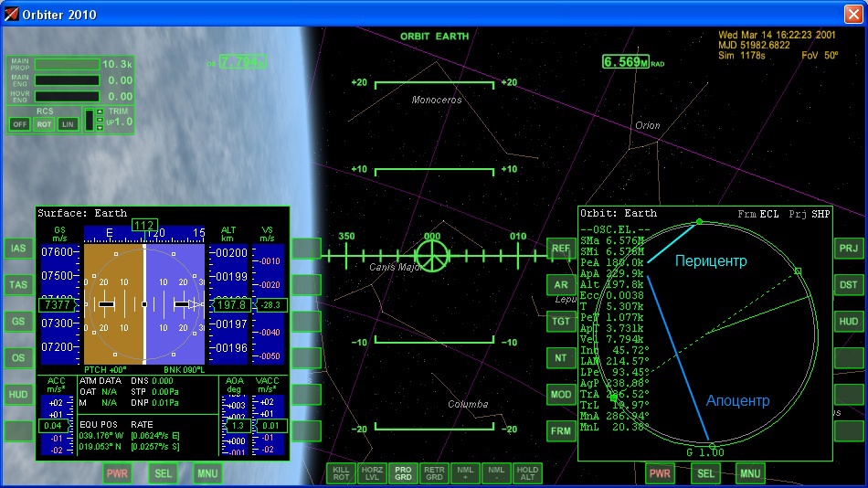Click the FoV 50° text
The image size is (868, 488).
[820, 56]
